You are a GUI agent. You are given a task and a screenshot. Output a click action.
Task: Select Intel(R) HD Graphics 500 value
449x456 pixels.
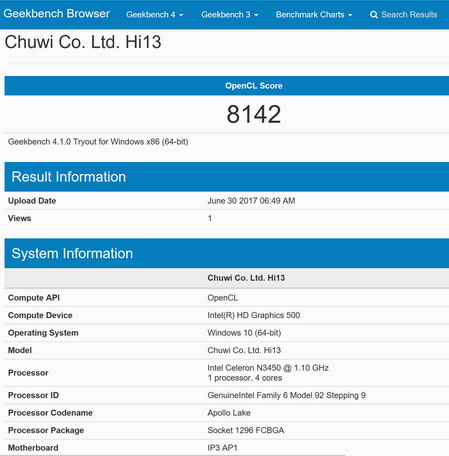click(254, 315)
